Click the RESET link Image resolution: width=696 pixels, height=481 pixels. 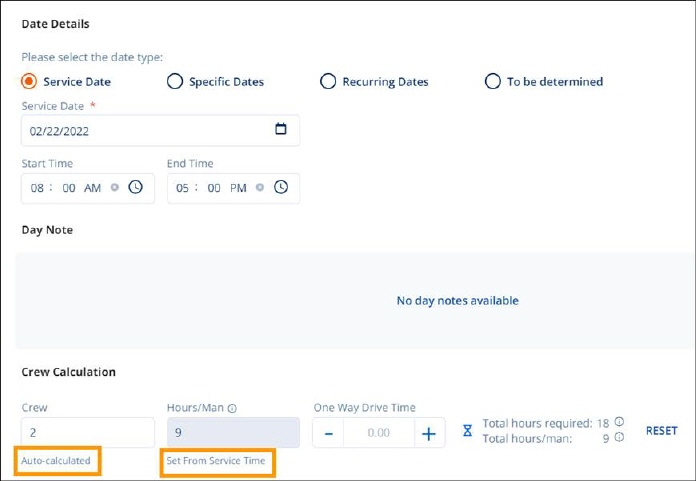coord(661,431)
